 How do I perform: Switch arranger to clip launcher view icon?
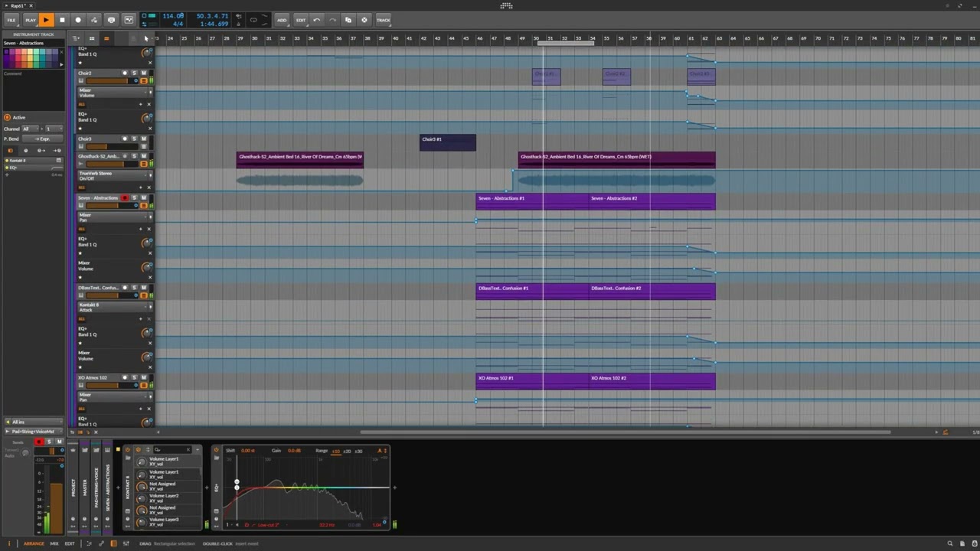point(92,38)
